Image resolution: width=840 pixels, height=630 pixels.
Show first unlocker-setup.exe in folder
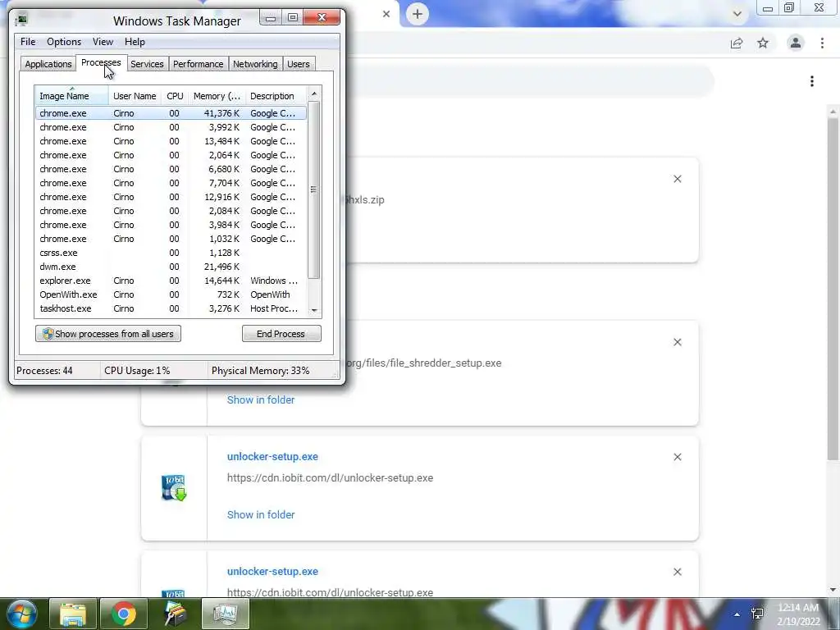[261, 515]
